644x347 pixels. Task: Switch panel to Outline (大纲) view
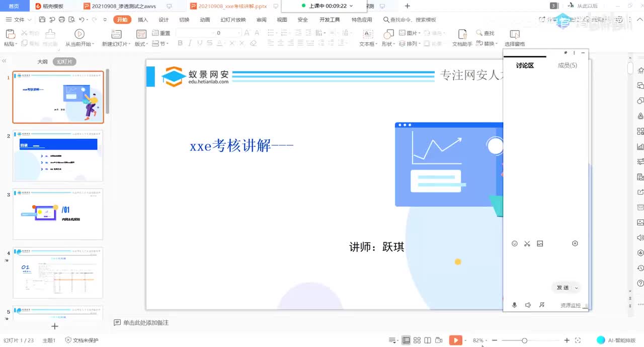point(43,62)
